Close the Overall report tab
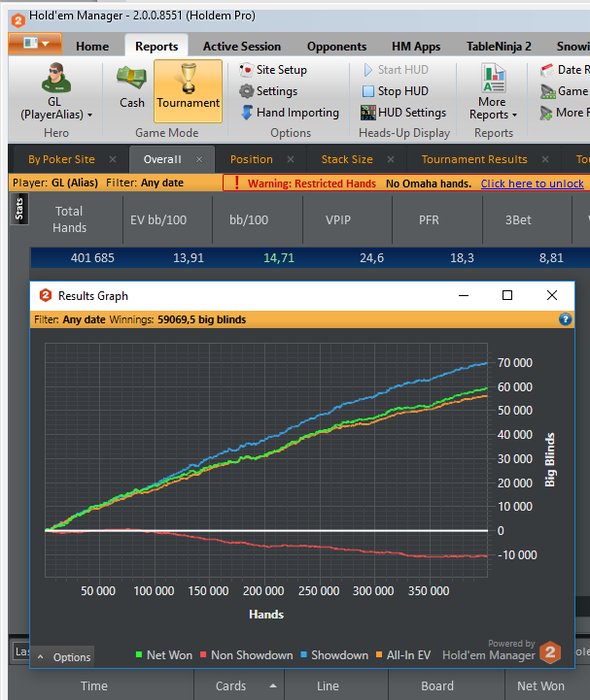 click(199, 159)
